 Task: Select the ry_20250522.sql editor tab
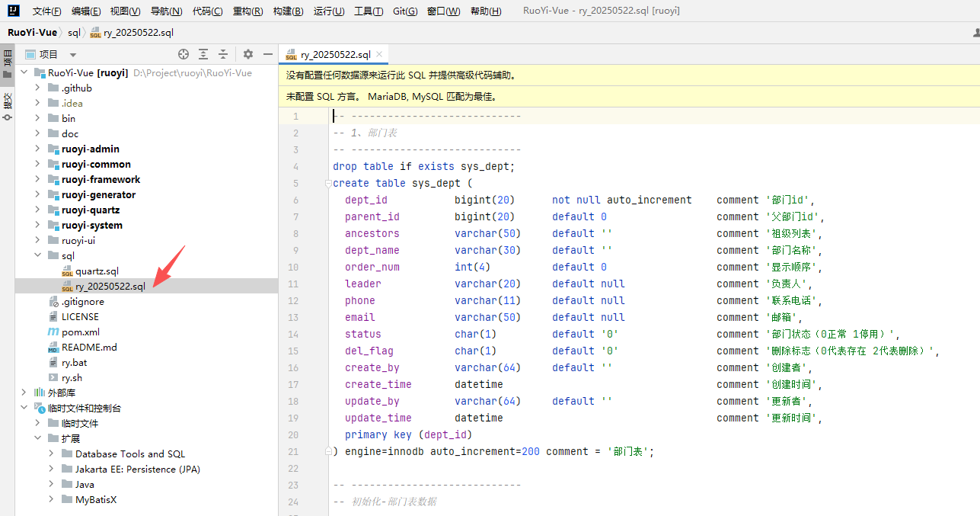tap(334, 54)
